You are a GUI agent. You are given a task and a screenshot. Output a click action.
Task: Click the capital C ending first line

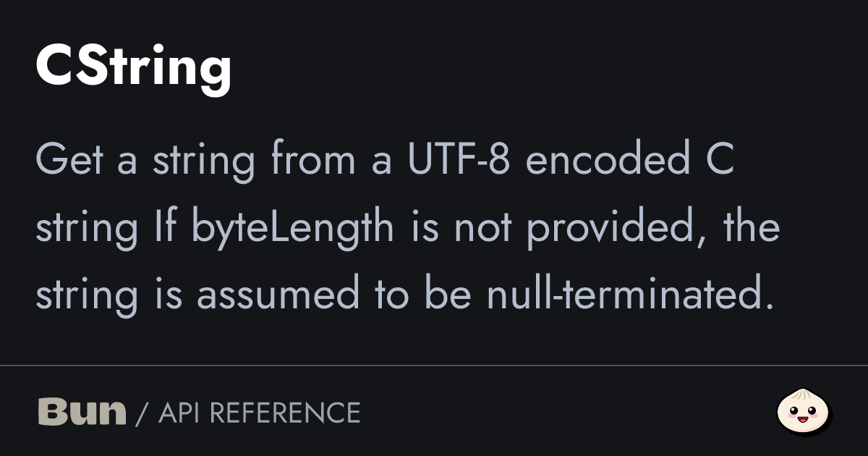[x=720, y=161]
